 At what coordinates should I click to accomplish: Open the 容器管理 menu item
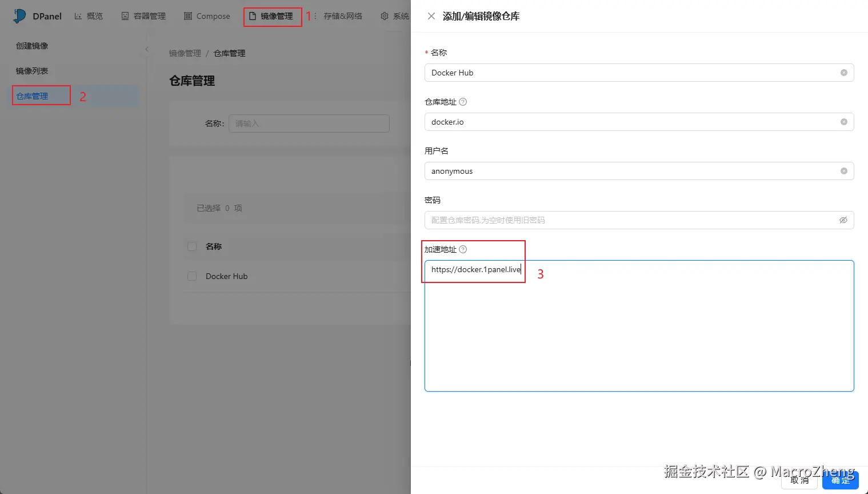143,16
